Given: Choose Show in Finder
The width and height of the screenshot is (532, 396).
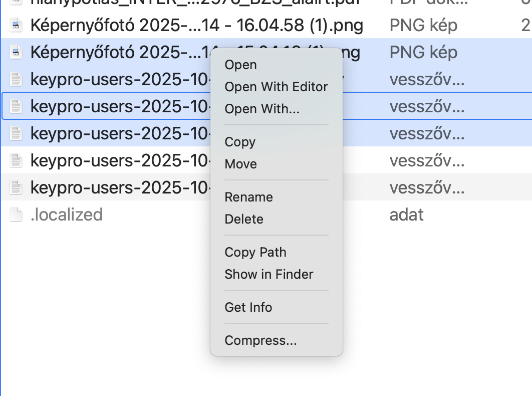Looking at the screenshot, I should 269,274.
